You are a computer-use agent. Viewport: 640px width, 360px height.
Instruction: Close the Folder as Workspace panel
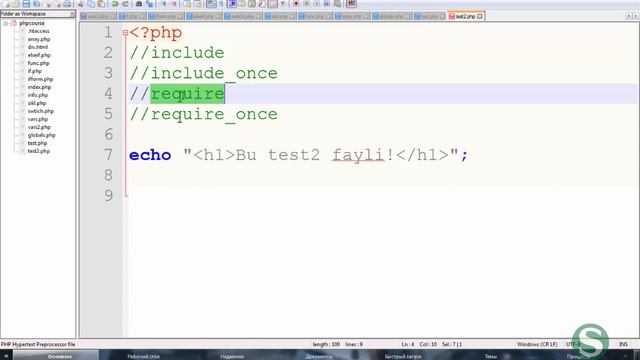coord(72,14)
